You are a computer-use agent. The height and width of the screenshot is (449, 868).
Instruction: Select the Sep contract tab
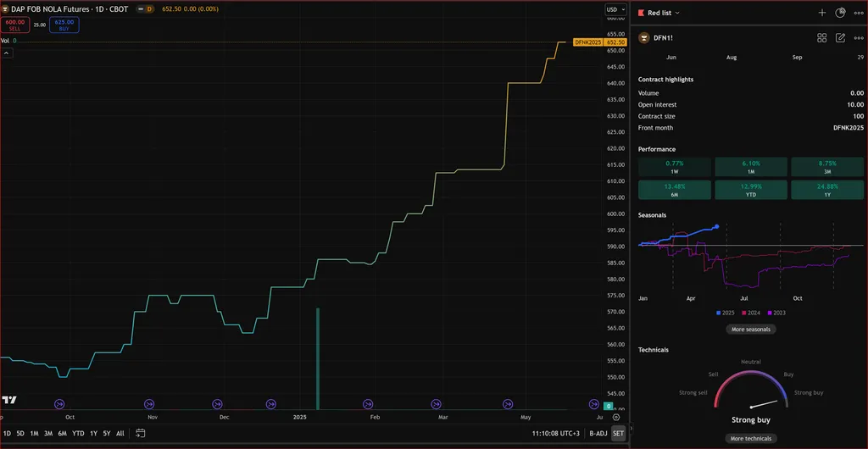(x=797, y=58)
